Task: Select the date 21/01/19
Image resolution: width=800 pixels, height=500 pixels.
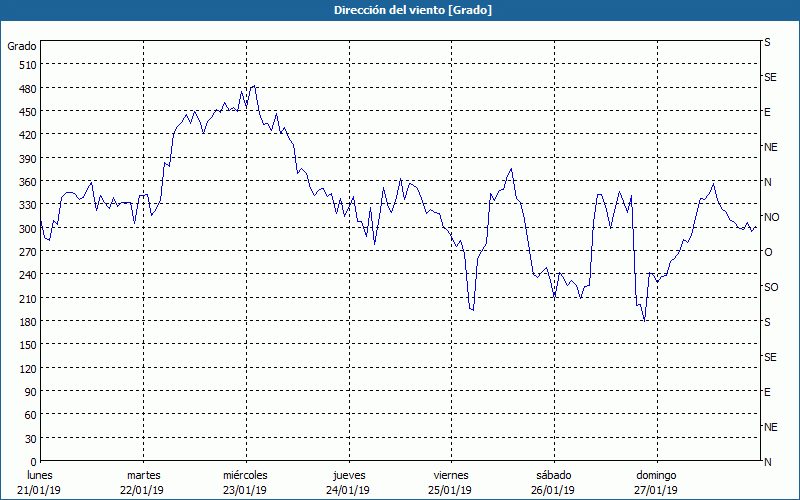Action: [39, 491]
